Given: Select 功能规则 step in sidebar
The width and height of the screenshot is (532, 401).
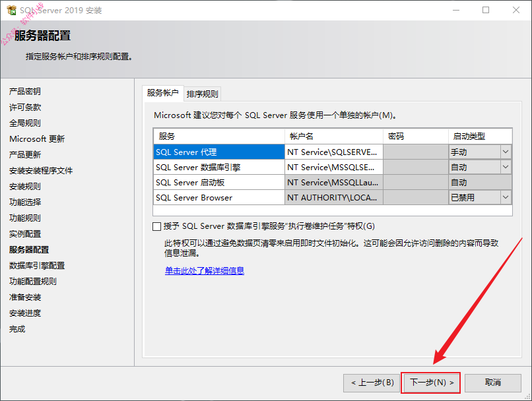Looking at the screenshot, I should coord(25,218).
